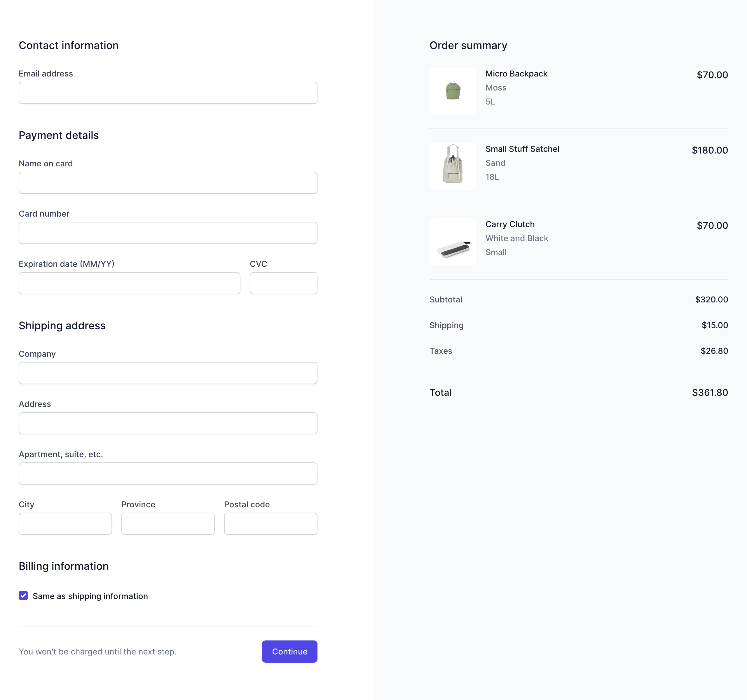Click the Carry Clutch product thumbnail
The image size is (747, 700).
tap(452, 242)
